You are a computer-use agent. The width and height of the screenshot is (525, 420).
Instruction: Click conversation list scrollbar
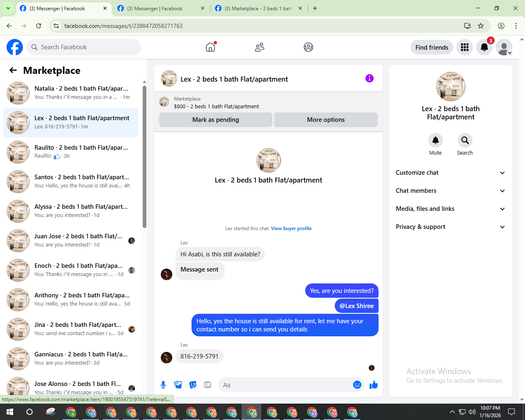pyautogui.click(x=144, y=156)
